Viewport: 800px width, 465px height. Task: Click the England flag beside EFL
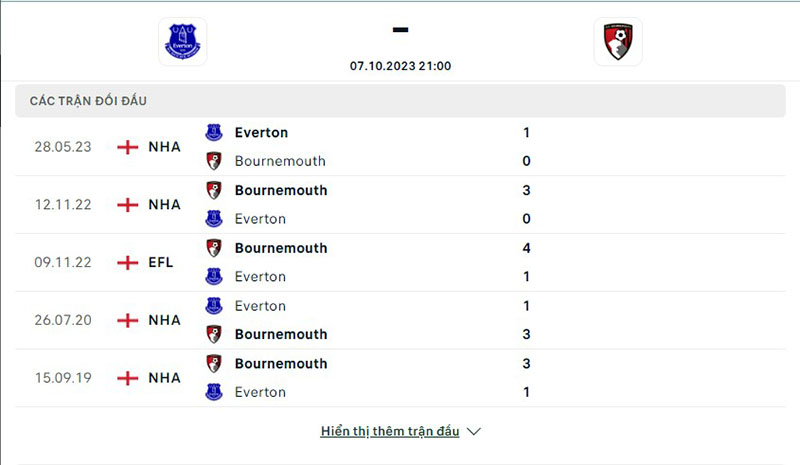(x=127, y=263)
